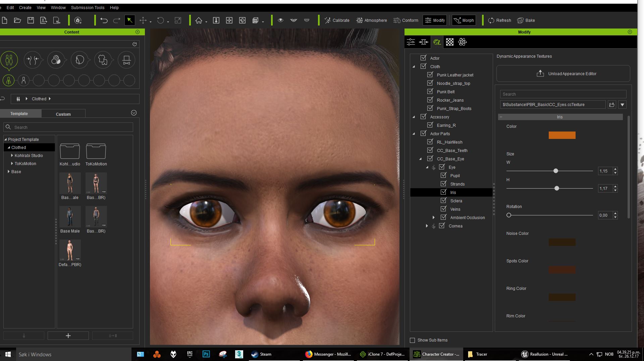
Task: Toggle the Veins checkbox
Action: point(443,209)
